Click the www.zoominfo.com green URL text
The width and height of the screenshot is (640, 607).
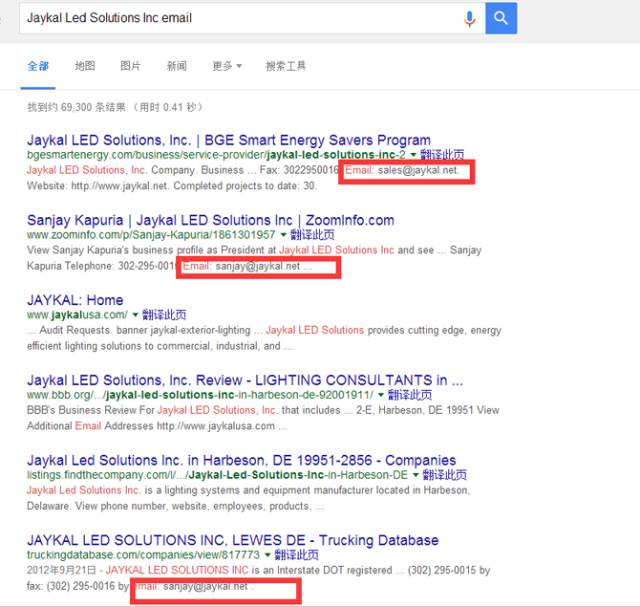151,235
